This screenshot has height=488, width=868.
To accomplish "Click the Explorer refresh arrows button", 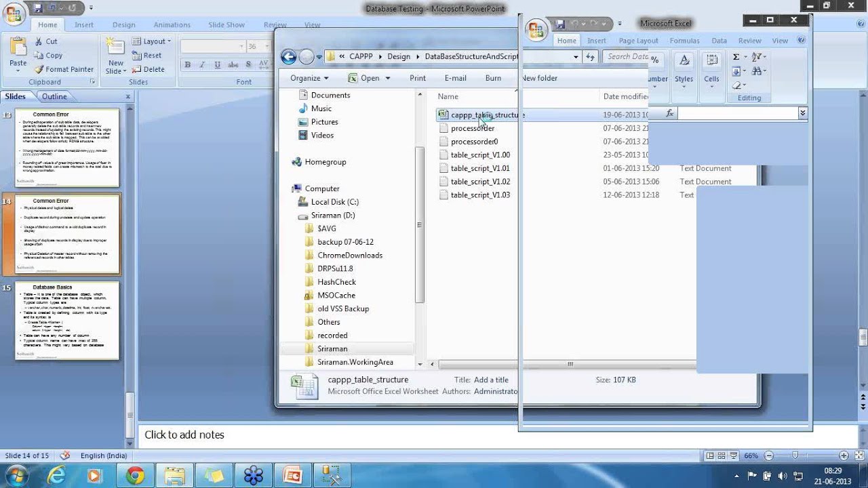I will 591,57.
